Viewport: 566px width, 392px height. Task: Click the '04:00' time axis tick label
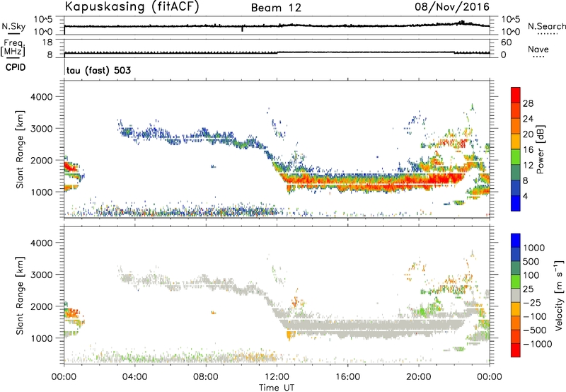tap(134, 377)
